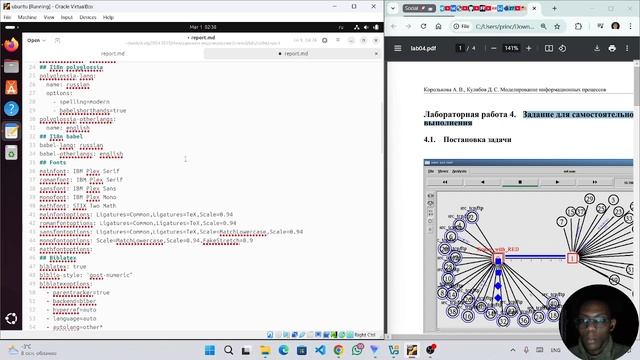640x360 pixels.
Task: Open VirtualBox Input menu
Action: click(x=67, y=17)
